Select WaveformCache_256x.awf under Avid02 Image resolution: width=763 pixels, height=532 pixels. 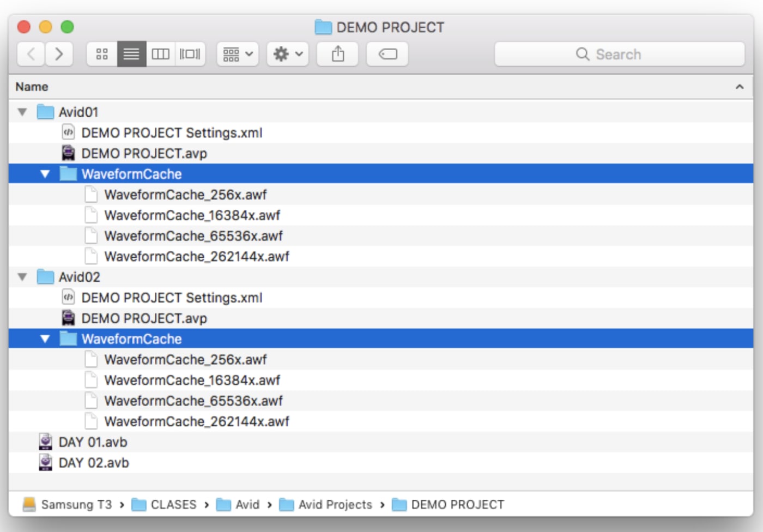coord(185,360)
